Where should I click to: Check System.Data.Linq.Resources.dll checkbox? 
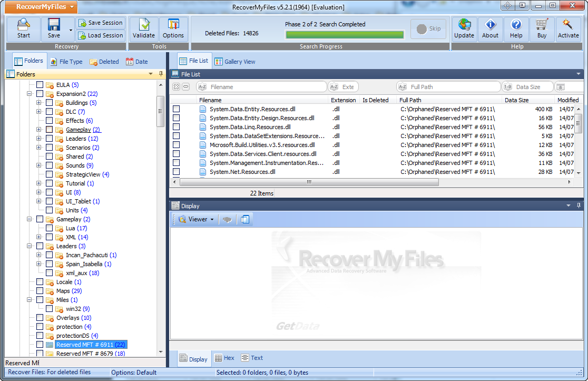[177, 127]
